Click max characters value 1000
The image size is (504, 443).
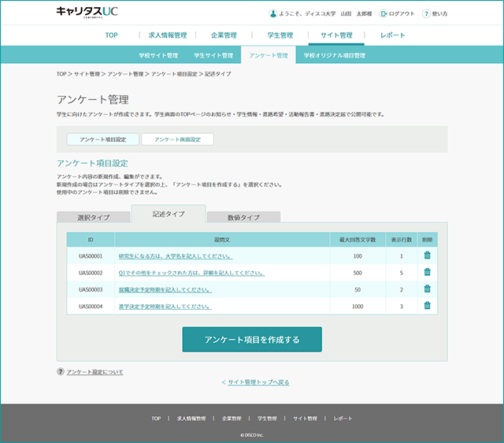click(x=358, y=307)
